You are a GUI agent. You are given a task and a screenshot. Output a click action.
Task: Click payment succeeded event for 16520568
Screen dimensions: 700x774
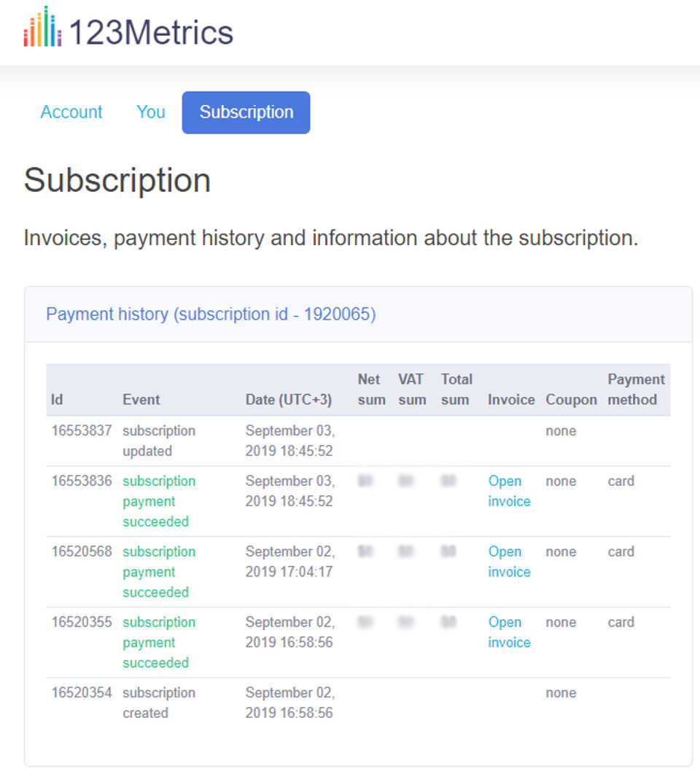point(159,572)
